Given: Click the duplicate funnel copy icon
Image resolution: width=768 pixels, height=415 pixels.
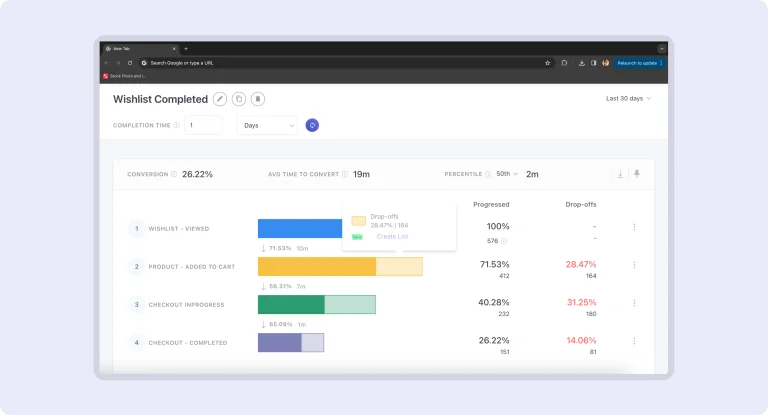Looking at the screenshot, I should 239,99.
